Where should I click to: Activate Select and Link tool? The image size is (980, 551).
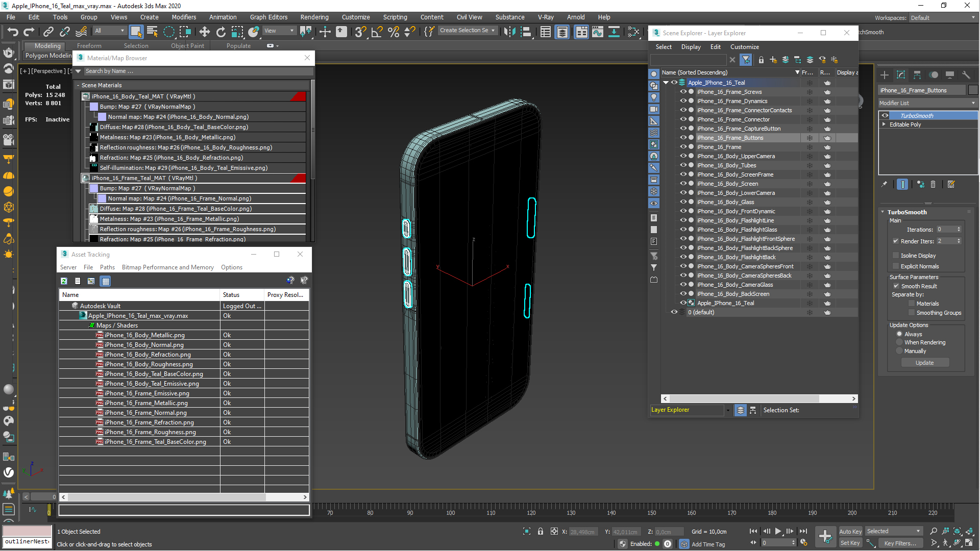[x=48, y=32]
